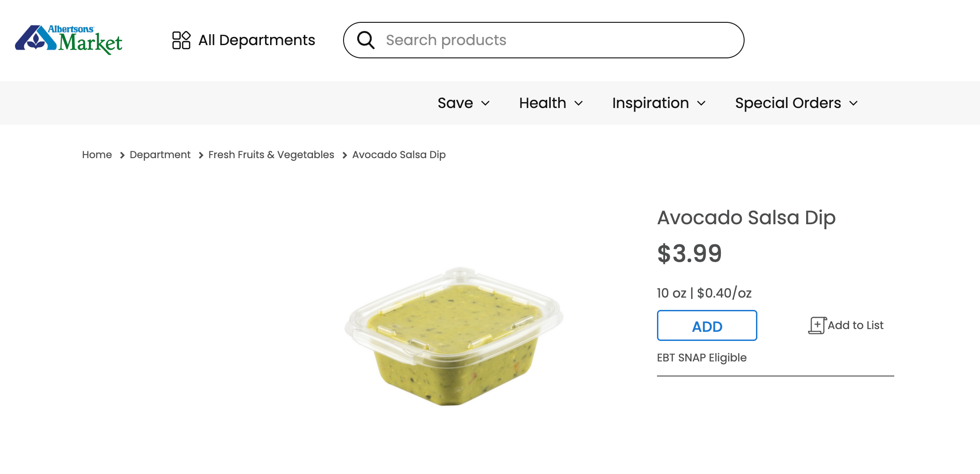
Task: Click the avocado salsa dip product image
Action: [x=454, y=336]
